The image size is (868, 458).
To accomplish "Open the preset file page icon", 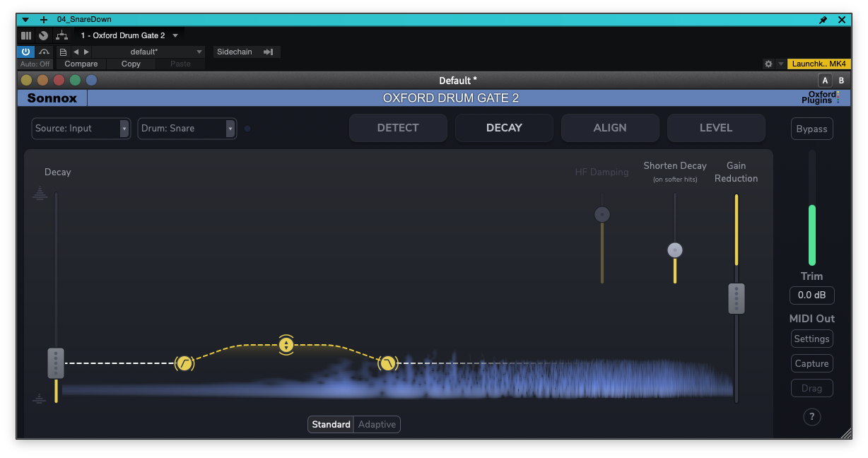I will [63, 52].
